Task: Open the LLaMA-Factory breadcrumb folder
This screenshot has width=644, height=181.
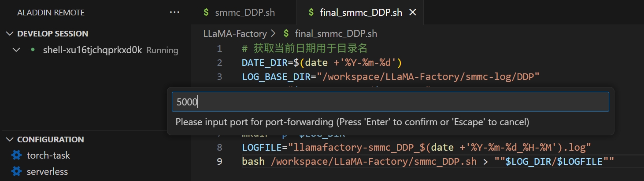Action: pyautogui.click(x=235, y=33)
